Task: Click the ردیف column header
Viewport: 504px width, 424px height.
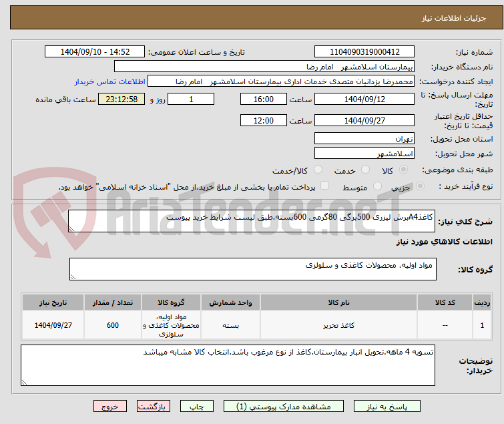Action: pyautogui.click(x=482, y=302)
